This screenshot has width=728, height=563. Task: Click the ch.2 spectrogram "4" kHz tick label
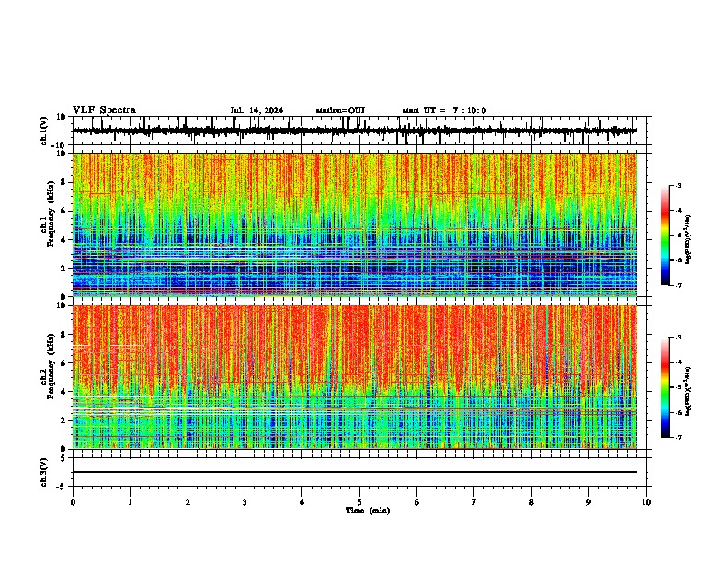[63, 392]
